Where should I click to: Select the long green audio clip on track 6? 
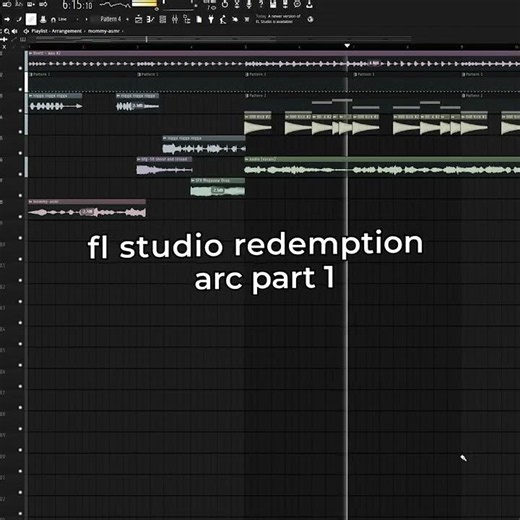[x=382, y=167]
